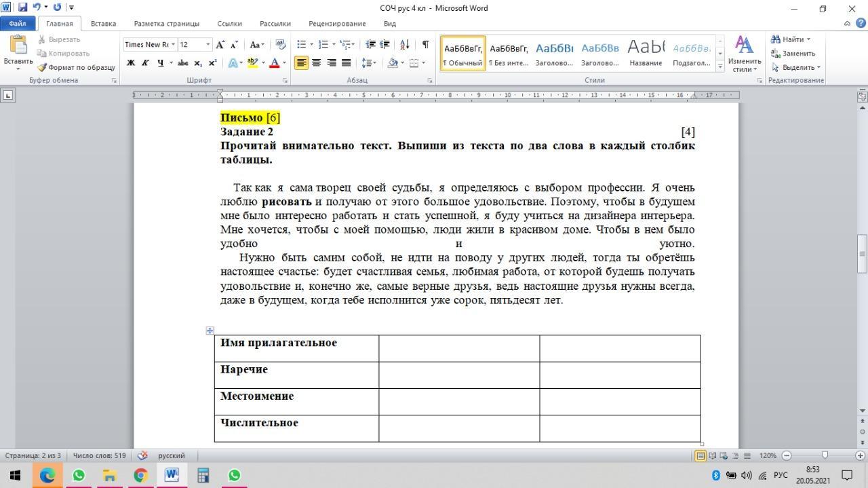Expand the font size dropdown
The height and width of the screenshot is (488, 868).
click(x=208, y=45)
